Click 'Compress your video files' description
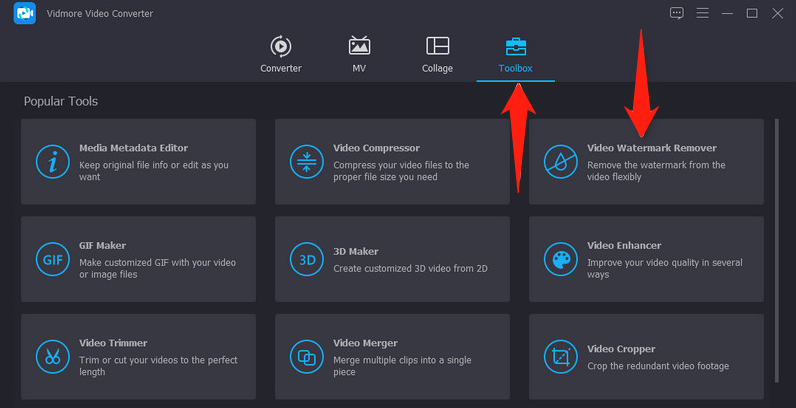Screen dimensions: 796x408 401,171
